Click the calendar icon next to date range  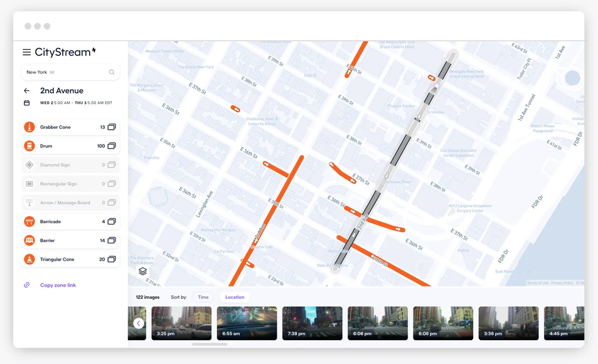click(26, 103)
